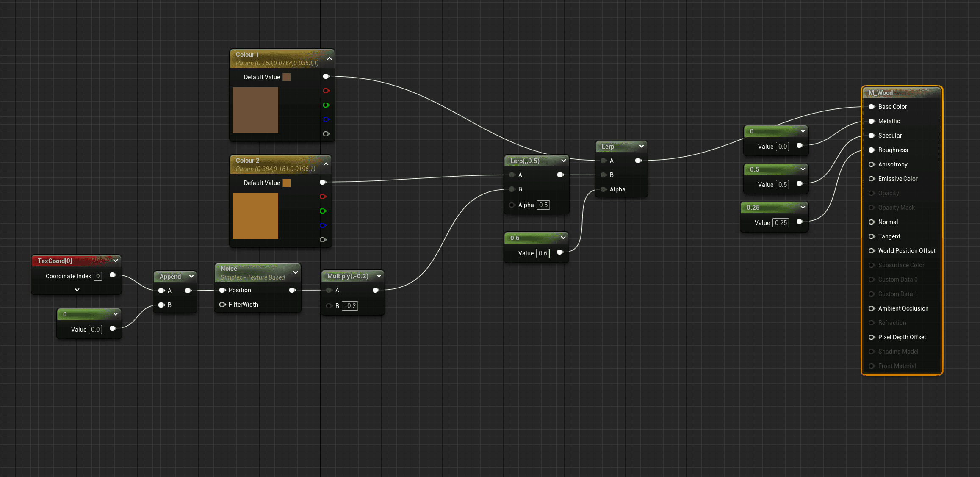The width and height of the screenshot is (980, 477).
Task: Open the Multiply(,-0.2) node's dropdown arrow
Action: 379,276
